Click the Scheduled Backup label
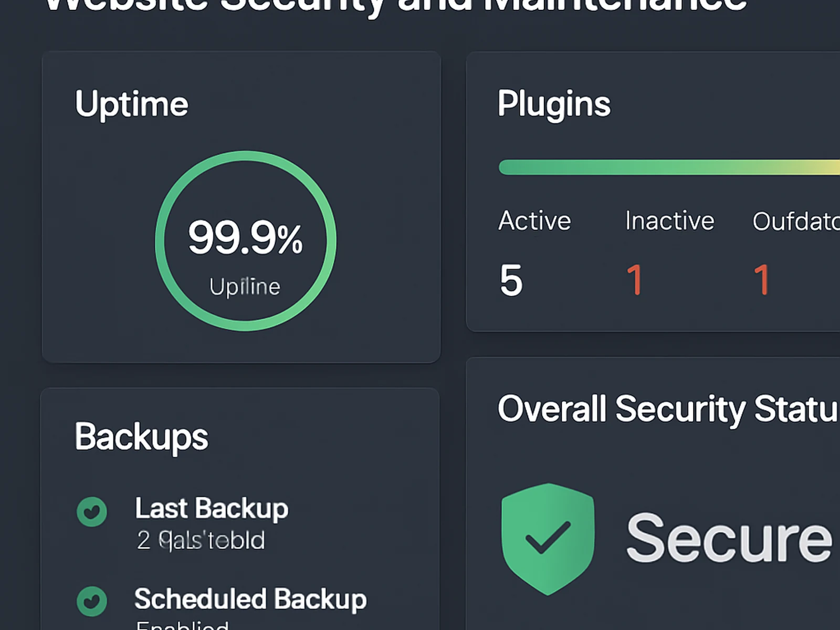840x630 pixels. pyautogui.click(x=250, y=599)
